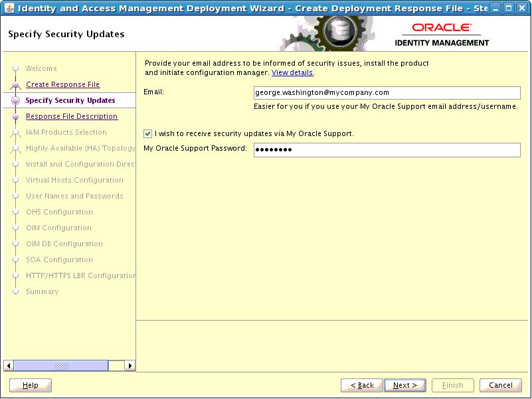Select the Summary step

click(x=43, y=292)
